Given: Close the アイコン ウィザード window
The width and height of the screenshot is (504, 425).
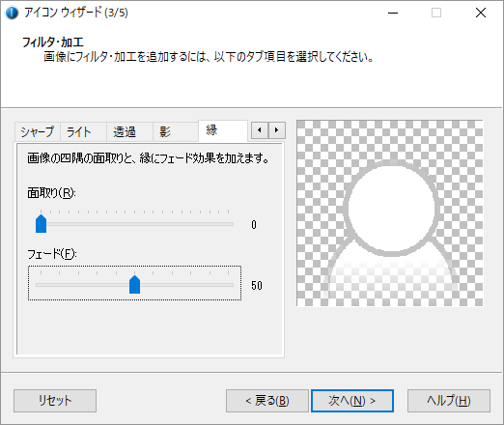Looking at the screenshot, I should coord(481,13).
